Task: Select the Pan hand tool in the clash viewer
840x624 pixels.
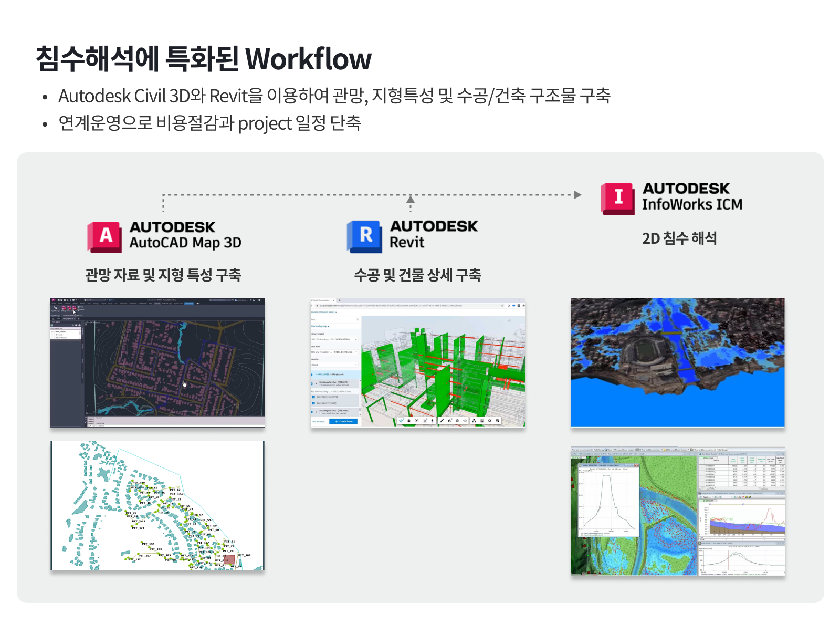Action: pos(409,421)
